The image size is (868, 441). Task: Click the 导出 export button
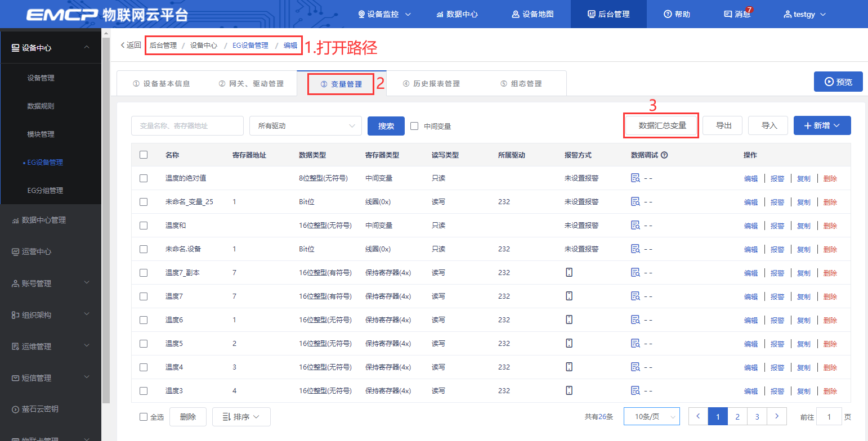(723, 126)
